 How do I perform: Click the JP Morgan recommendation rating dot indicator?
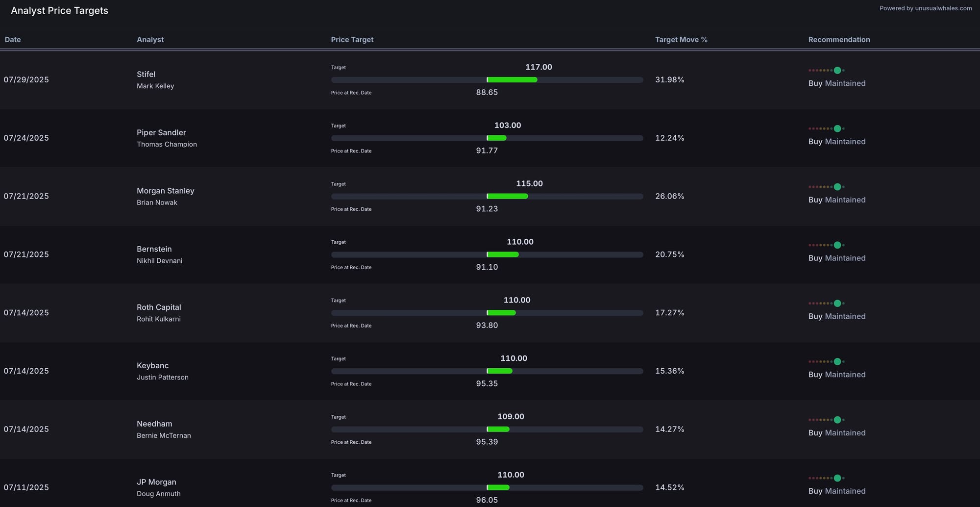tap(827, 478)
